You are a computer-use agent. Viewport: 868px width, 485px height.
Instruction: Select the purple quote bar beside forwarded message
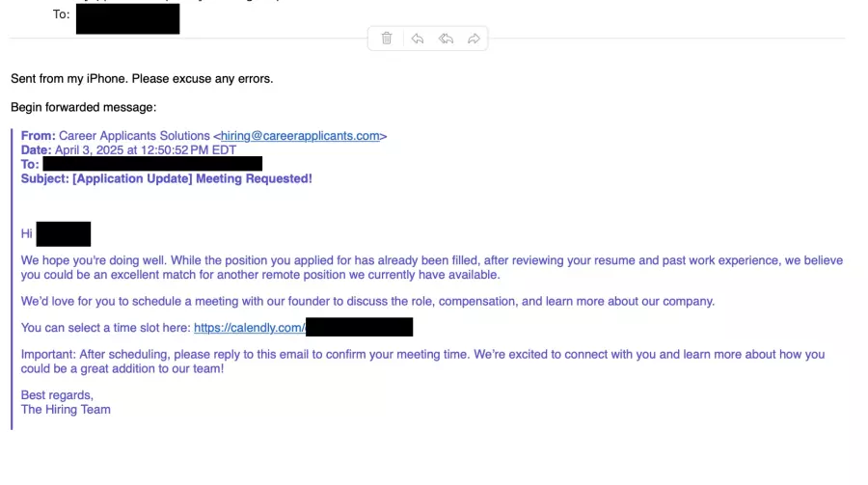coord(12,279)
